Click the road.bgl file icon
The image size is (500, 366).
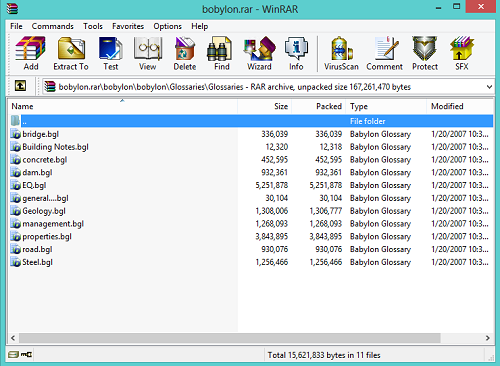tap(15, 249)
